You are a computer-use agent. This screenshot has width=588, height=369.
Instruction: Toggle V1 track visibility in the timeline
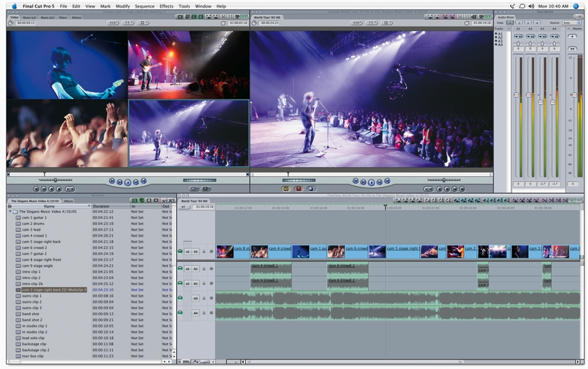coord(180,252)
